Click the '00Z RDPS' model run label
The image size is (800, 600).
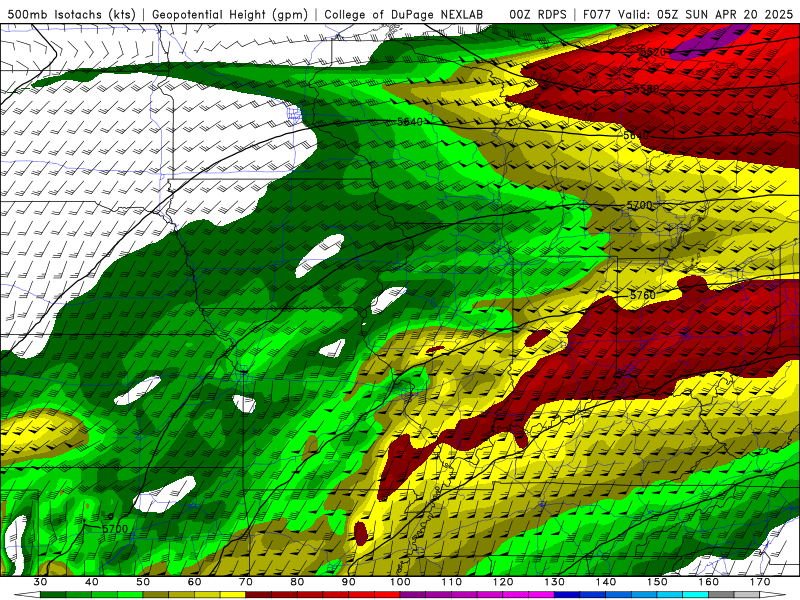point(538,15)
